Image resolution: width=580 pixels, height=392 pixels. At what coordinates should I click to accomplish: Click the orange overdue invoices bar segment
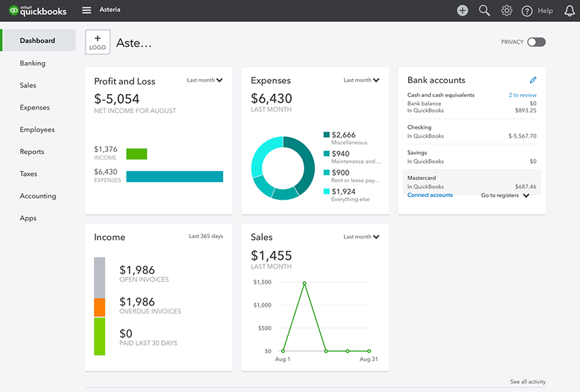100,307
